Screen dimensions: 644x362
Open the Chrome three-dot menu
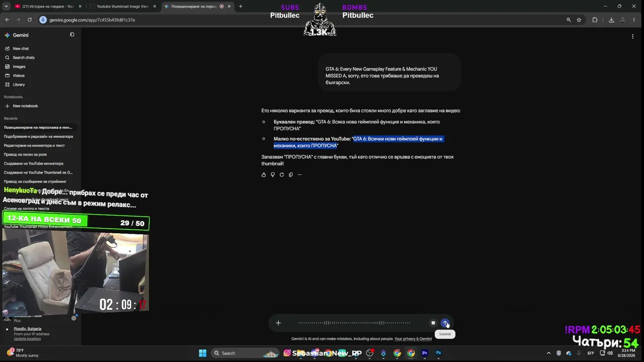[634, 20]
